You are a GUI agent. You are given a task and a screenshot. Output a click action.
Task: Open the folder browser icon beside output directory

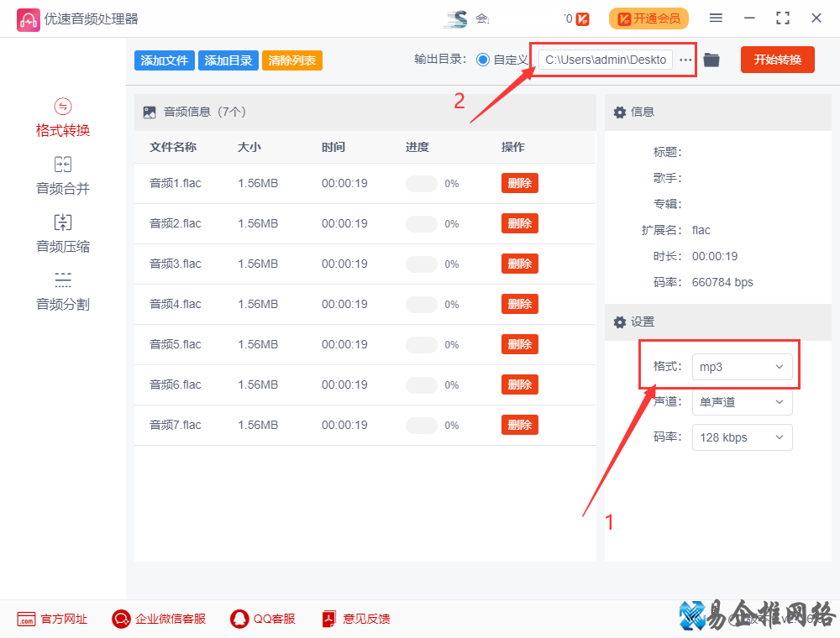click(x=711, y=60)
